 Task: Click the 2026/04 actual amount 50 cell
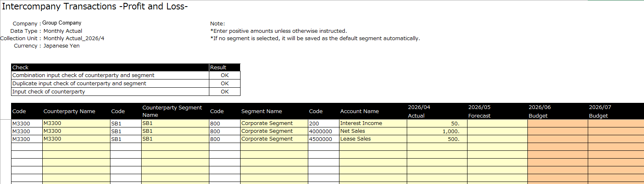[437, 123]
